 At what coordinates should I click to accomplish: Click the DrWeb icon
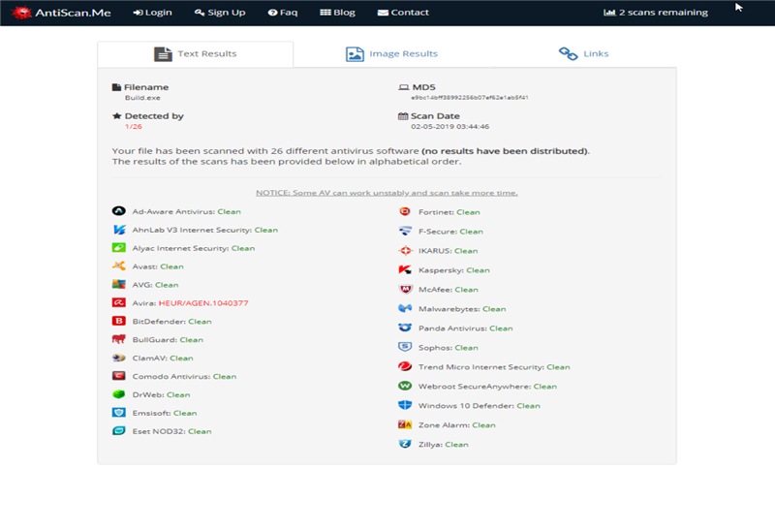pos(118,394)
